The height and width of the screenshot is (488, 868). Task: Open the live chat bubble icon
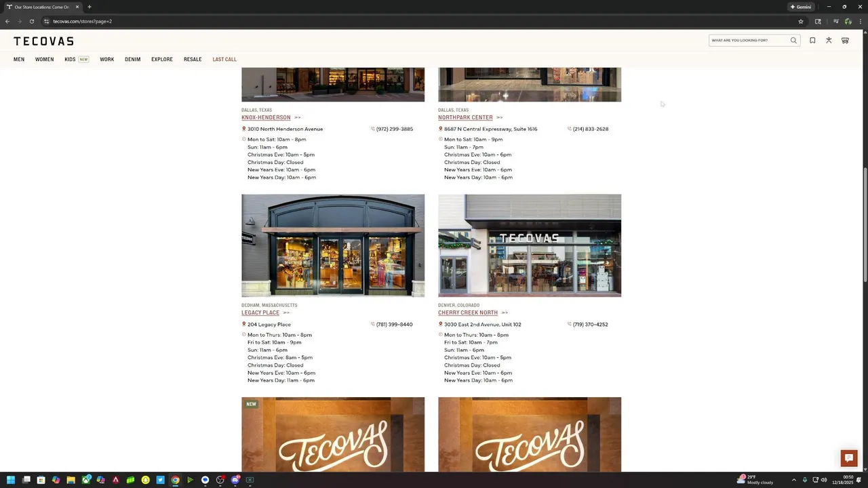point(848,458)
